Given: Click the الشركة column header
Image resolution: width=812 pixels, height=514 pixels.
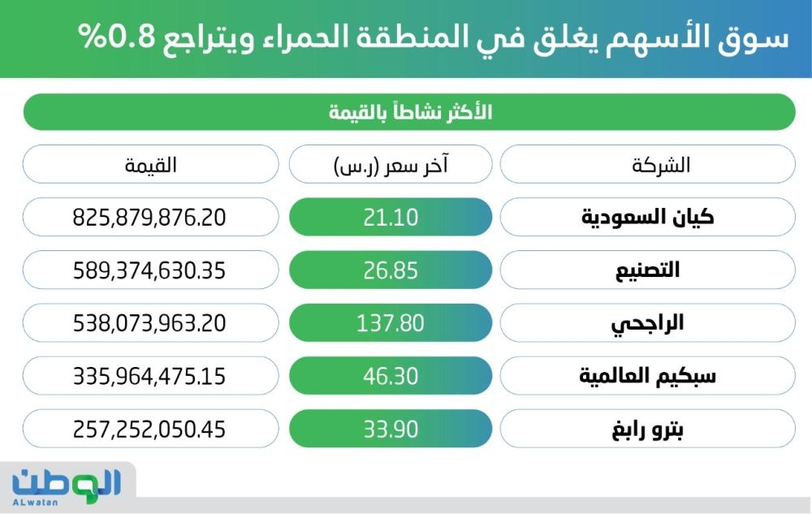Looking at the screenshot, I should point(647,164).
